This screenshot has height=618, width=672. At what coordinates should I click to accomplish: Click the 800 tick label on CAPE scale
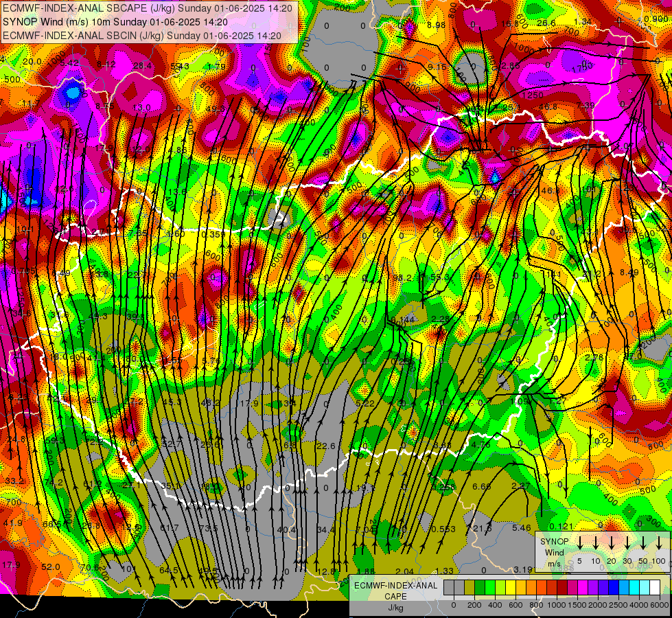[x=537, y=605]
